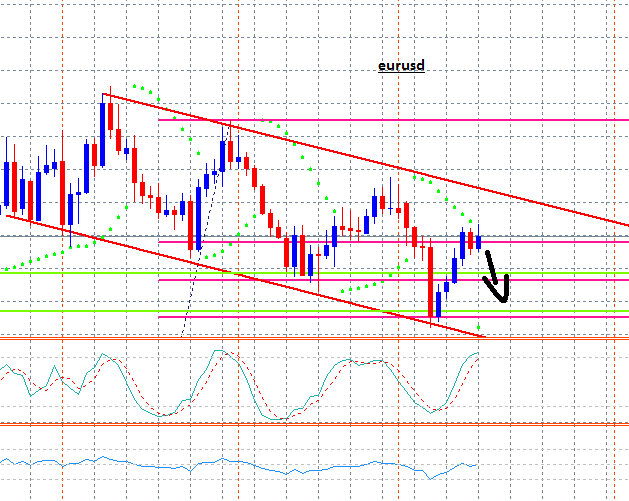
Task: Select the dark dotted diagonal line
Action: click(205, 232)
